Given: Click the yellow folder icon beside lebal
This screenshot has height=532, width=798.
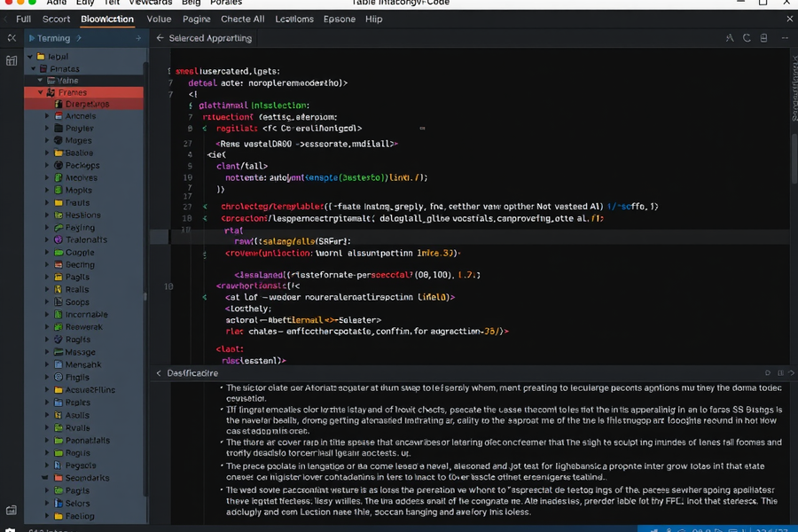Looking at the screenshot, I should 41,57.
